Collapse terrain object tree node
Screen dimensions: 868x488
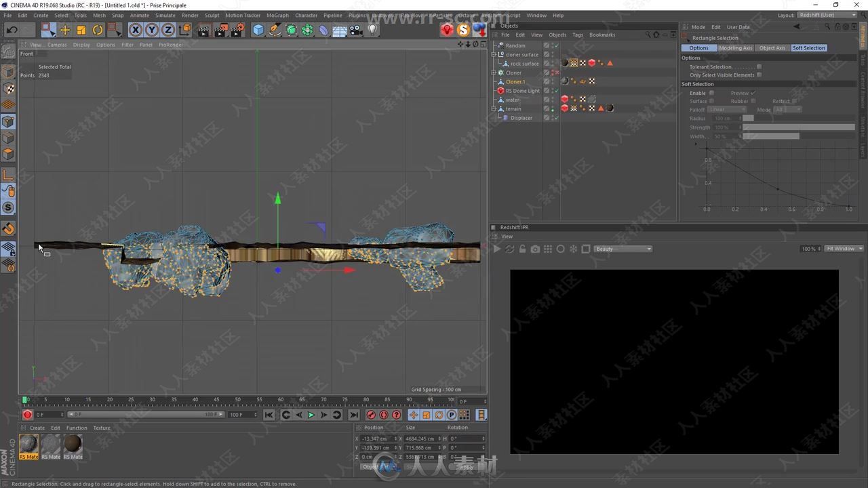tap(494, 108)
